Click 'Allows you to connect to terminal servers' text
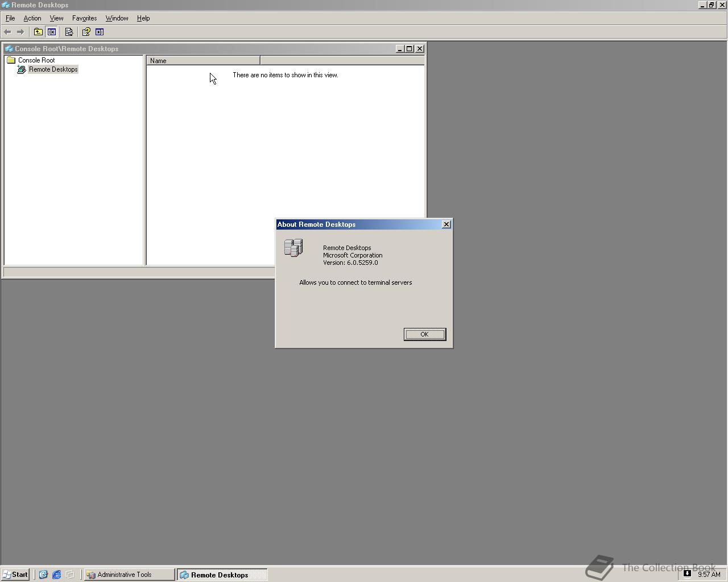Viewport: 728px width, 582px height. (355, 282)
